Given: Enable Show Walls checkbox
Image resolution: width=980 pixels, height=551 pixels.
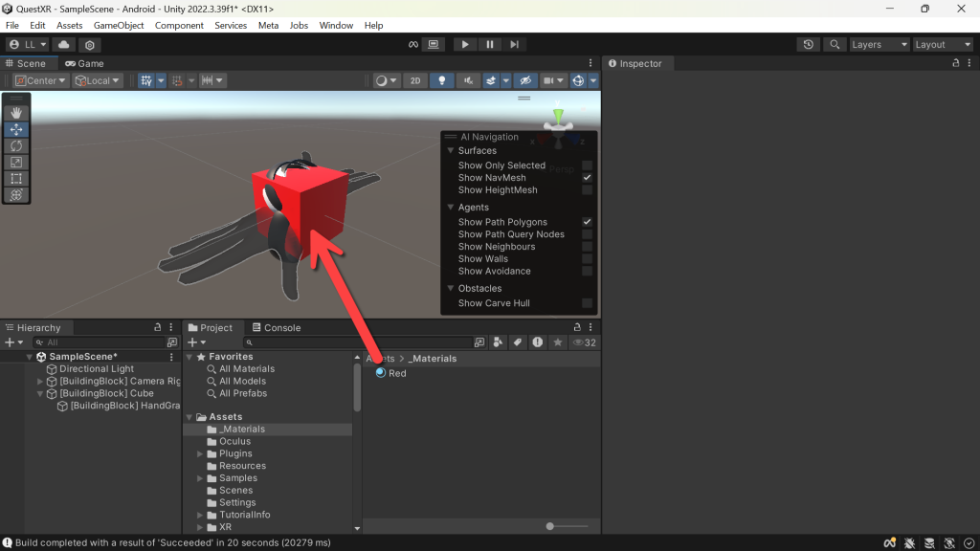Looking at the screenshot, I should pyautogui.click(x=587, y=258).
